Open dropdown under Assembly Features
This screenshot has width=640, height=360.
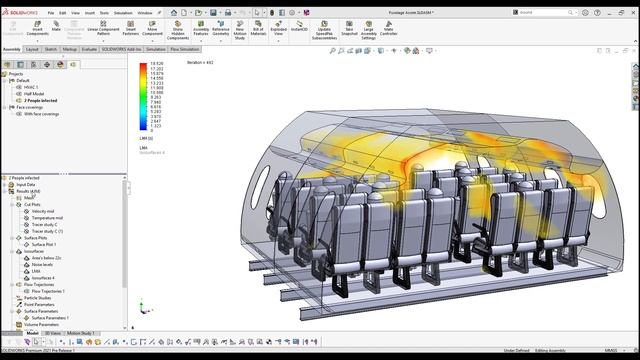[201, 41]
